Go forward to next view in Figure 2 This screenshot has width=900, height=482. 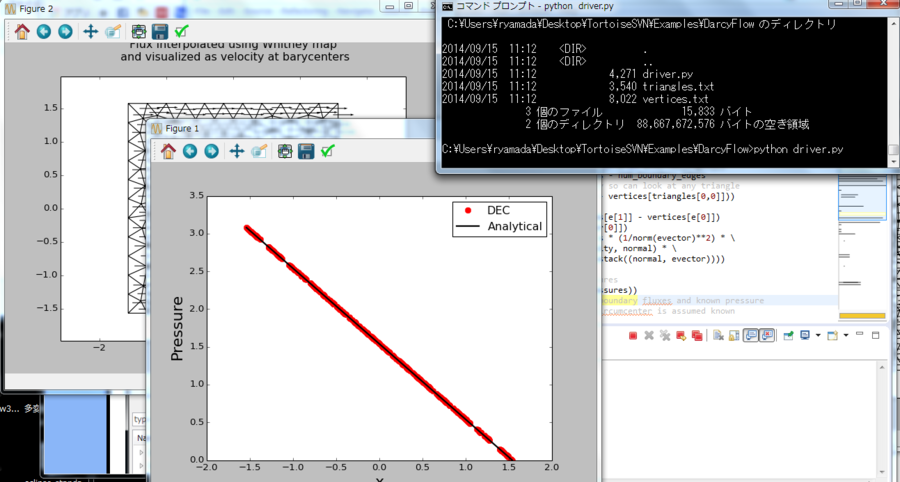point(65,31)
